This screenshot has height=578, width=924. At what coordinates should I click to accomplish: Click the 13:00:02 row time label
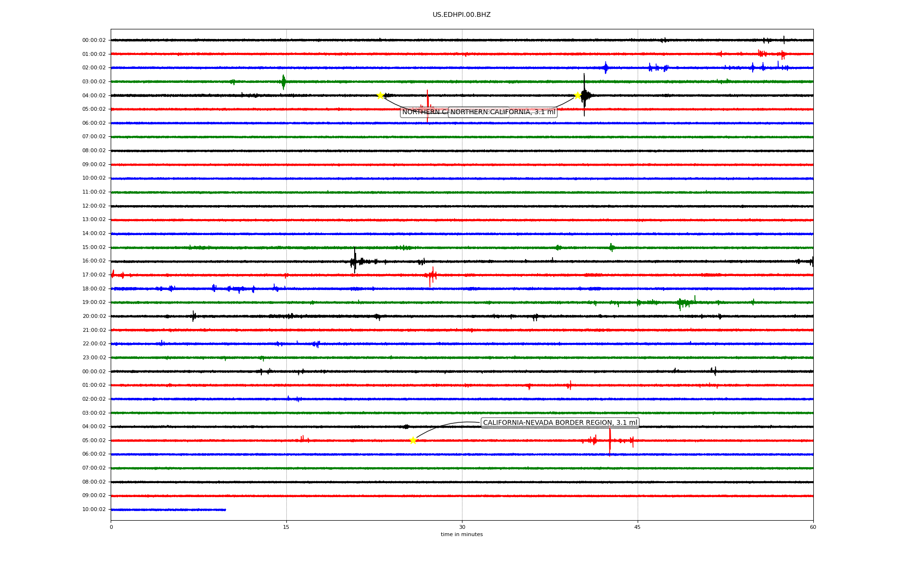click(94, 220)
